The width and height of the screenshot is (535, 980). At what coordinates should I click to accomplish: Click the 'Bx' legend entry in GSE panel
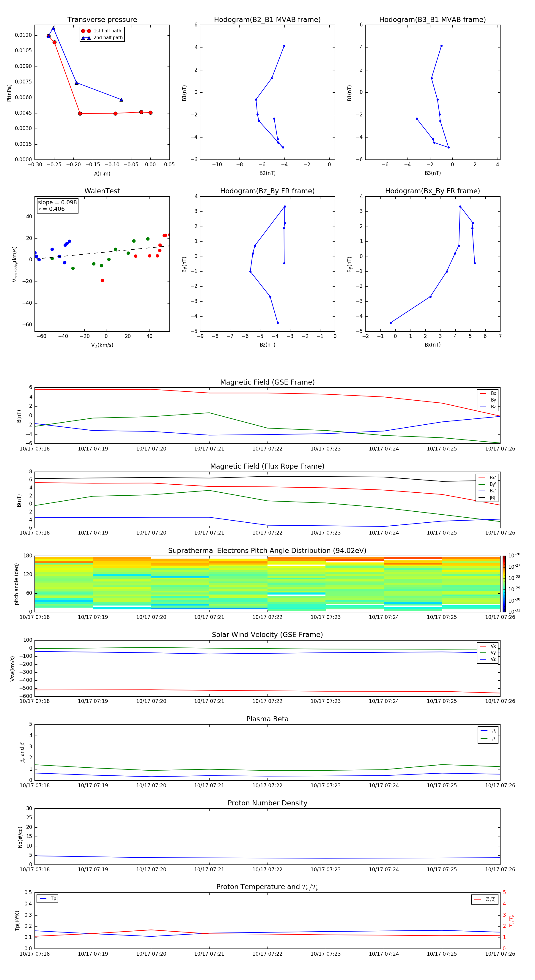pos(488,393)
